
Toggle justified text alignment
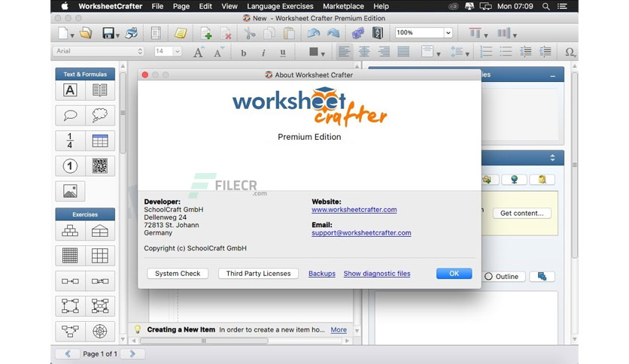tap(403, 52)
